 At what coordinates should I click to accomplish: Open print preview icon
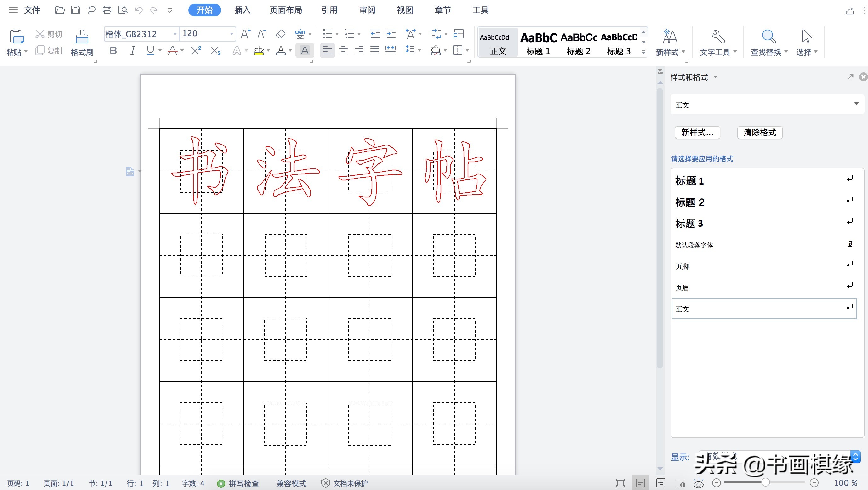pyautogui.click(x=123, y=10)
